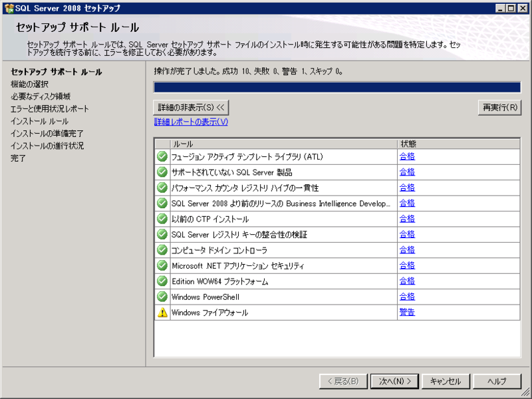Viewport: 532px width, 399px height.
Task: Select the green pass icon on フュージョン アクティブ テンプレート ライブラリ row
Action: tap(162, 156)
